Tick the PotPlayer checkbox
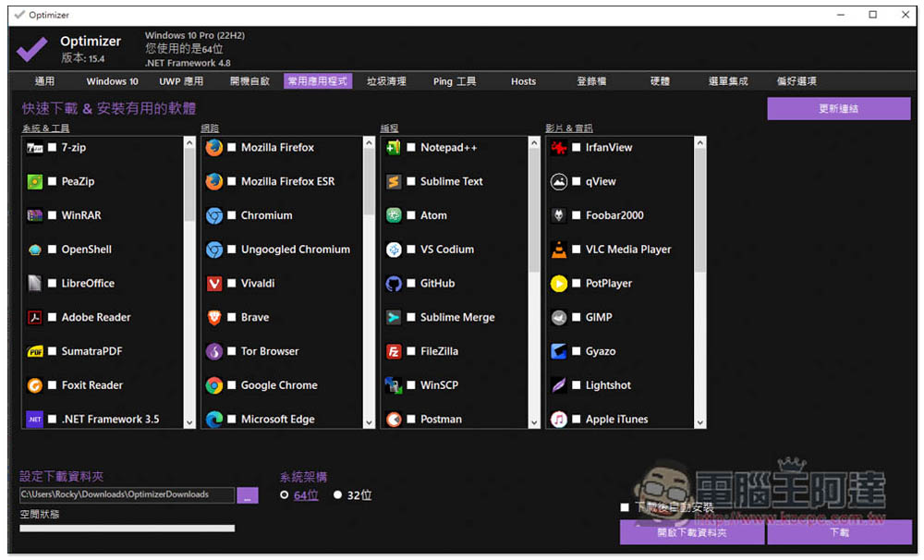Image resolution: width=924 pixels, height=560 pixels. click(x=577, y=284)
